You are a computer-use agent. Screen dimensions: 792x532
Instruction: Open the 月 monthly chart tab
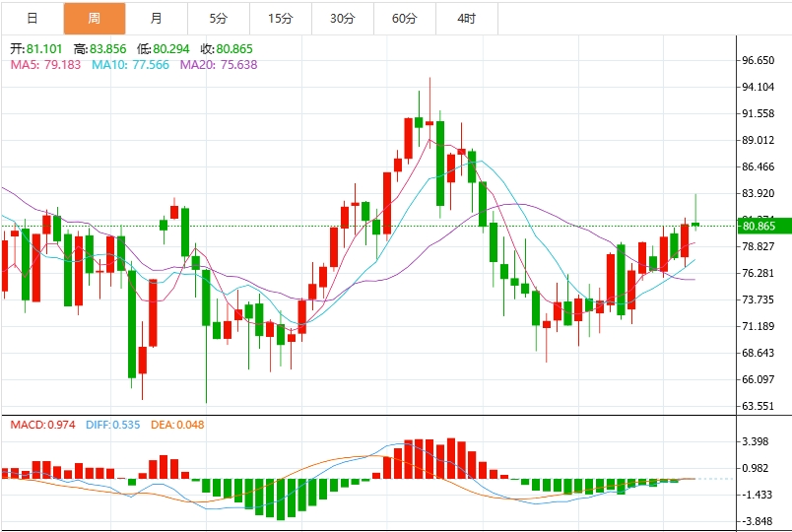pos(157,19)
